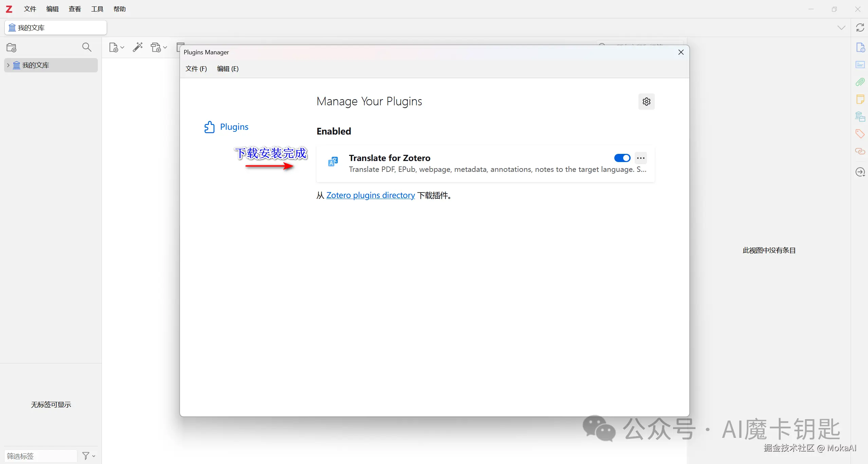
Task: Click the left pane search icon
Action: [x=87, y=47]
